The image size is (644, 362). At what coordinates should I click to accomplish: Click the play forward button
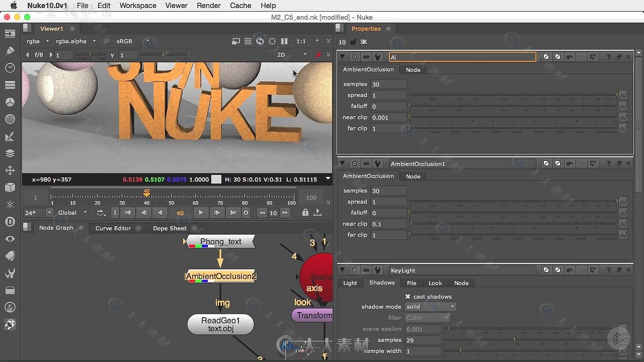click(x=201, y=213)
